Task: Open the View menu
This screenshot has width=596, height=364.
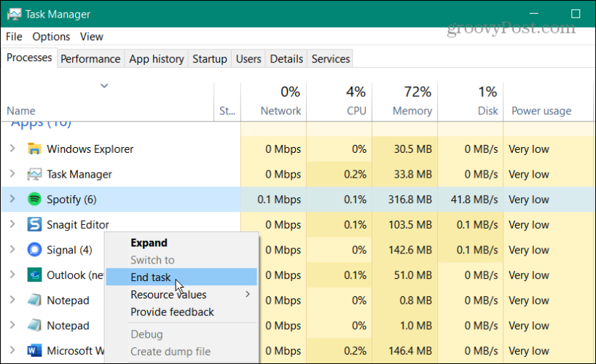Action: click(91, 36)
